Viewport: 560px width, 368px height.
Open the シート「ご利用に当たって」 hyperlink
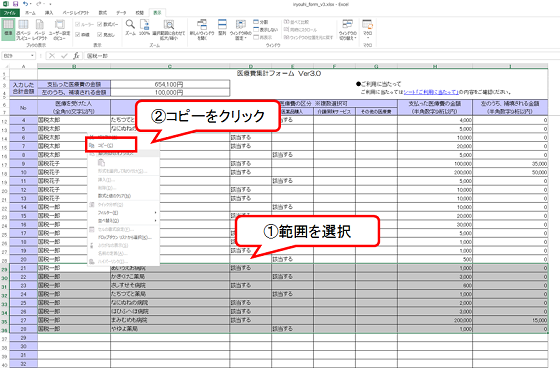click(431, 92)
